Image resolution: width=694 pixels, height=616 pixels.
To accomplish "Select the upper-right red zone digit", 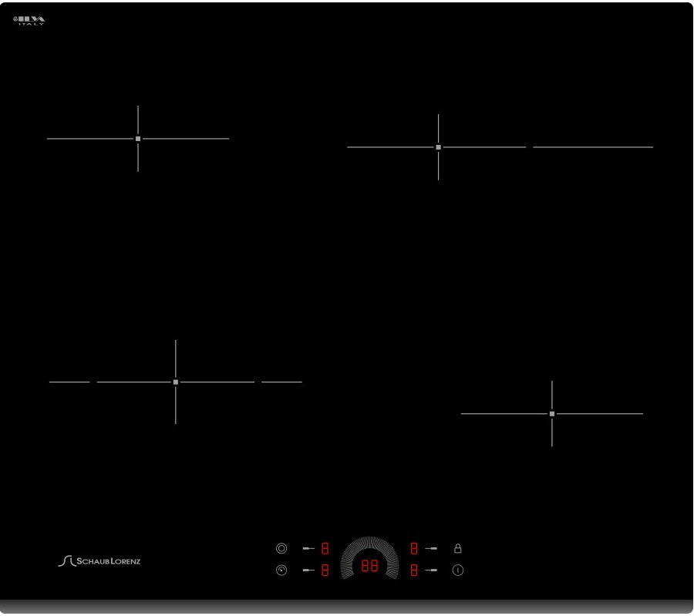I will 414,549.
